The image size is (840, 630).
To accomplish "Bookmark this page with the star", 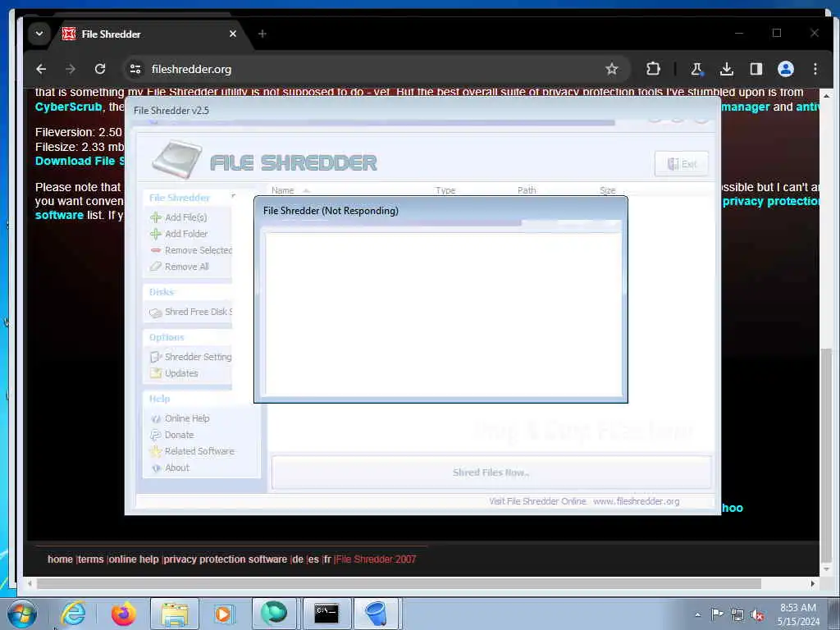I will tap(612, 69).
